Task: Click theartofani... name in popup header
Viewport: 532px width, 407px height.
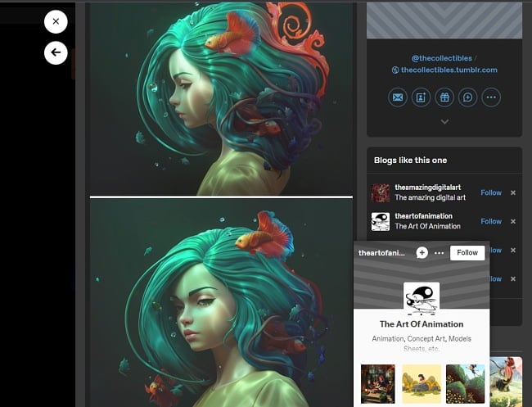Action: coord(381,253)
